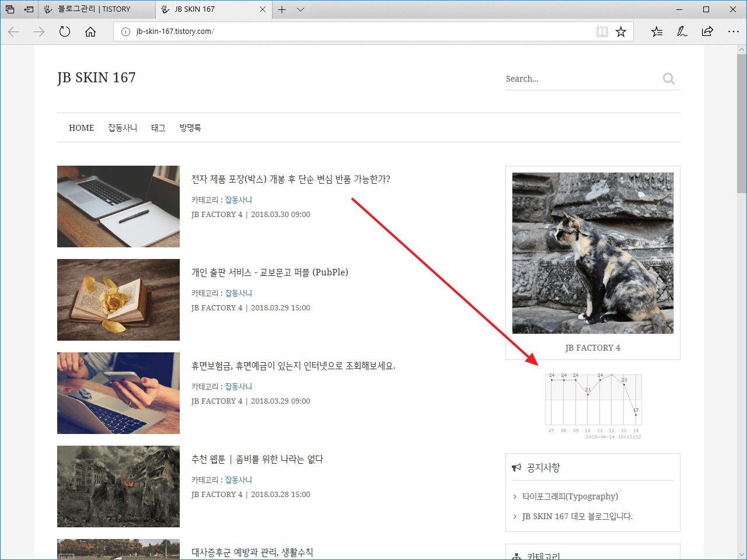Viewport: 747px width, 560px height.
Task: Open post 휴면보험금, 휴면예금 조회
Action: point(294,366)
